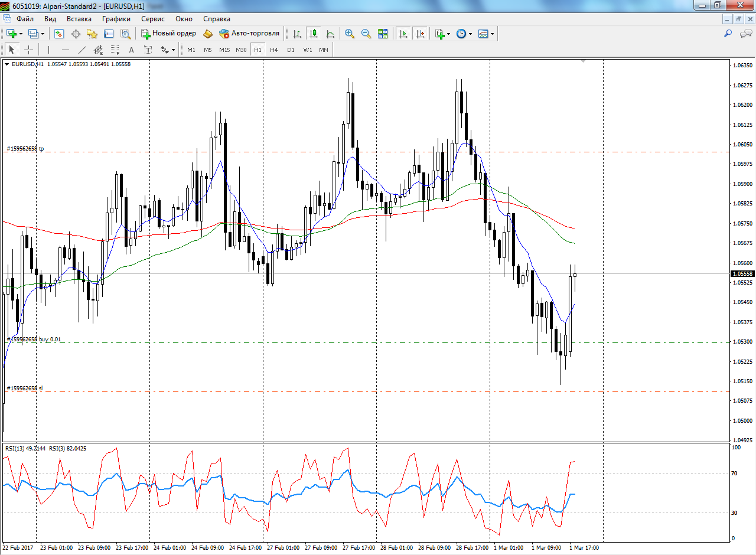Switch to M1 timeframe
The width and height of the screenshot is (756, 555).
pyautogui.click(x=191, y=50)
